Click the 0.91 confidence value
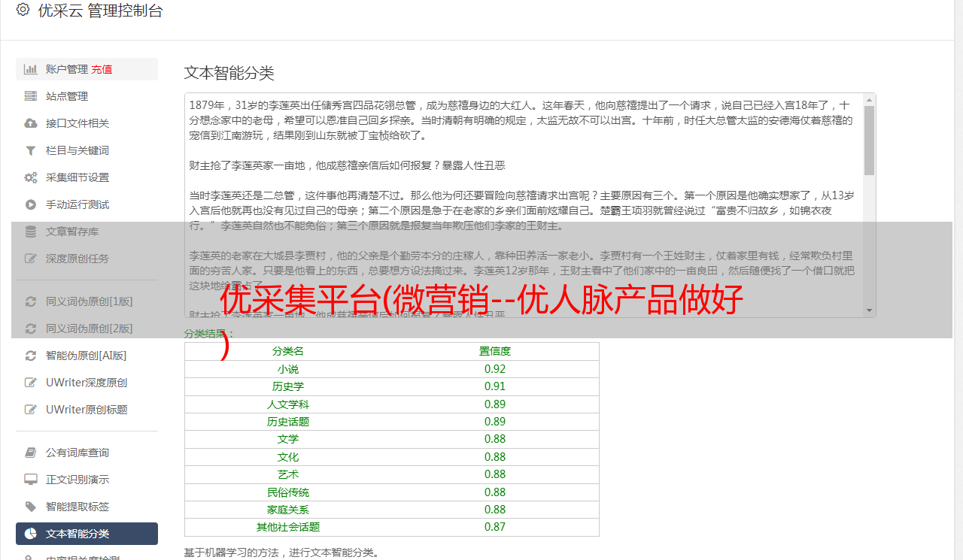 (495, 386)
